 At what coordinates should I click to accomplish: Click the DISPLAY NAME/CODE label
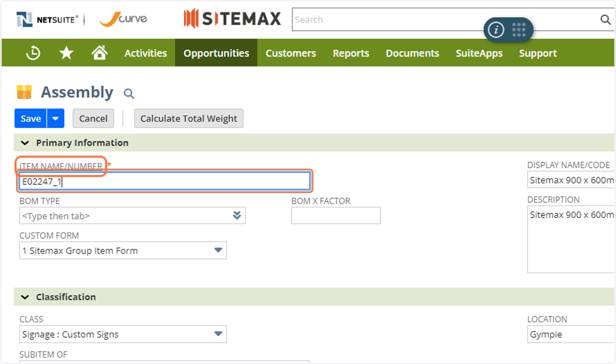568,165
